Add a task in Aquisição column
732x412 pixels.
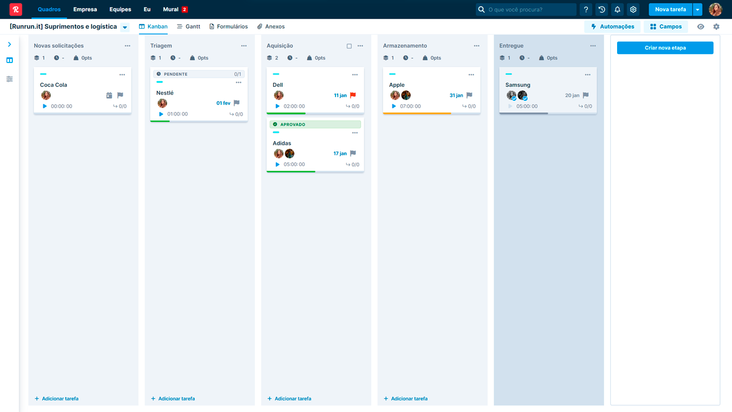[x=289, y=398]
